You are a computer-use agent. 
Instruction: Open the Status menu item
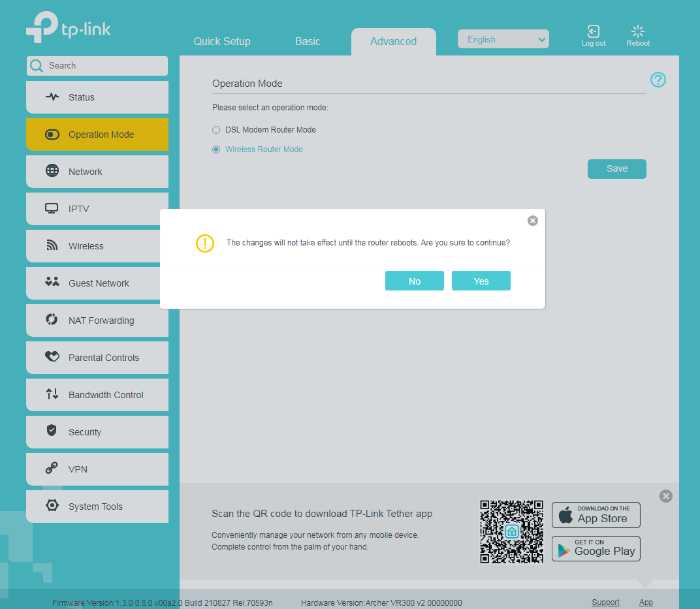point(97,97)
